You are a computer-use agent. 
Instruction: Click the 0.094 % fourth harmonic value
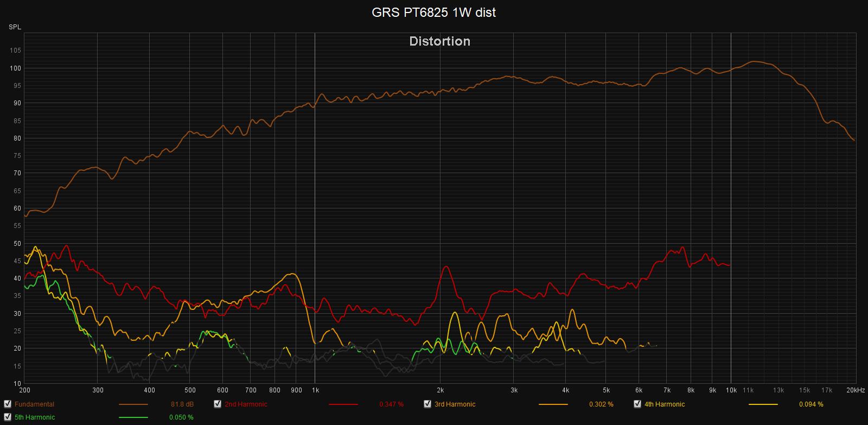click(811, 404)
